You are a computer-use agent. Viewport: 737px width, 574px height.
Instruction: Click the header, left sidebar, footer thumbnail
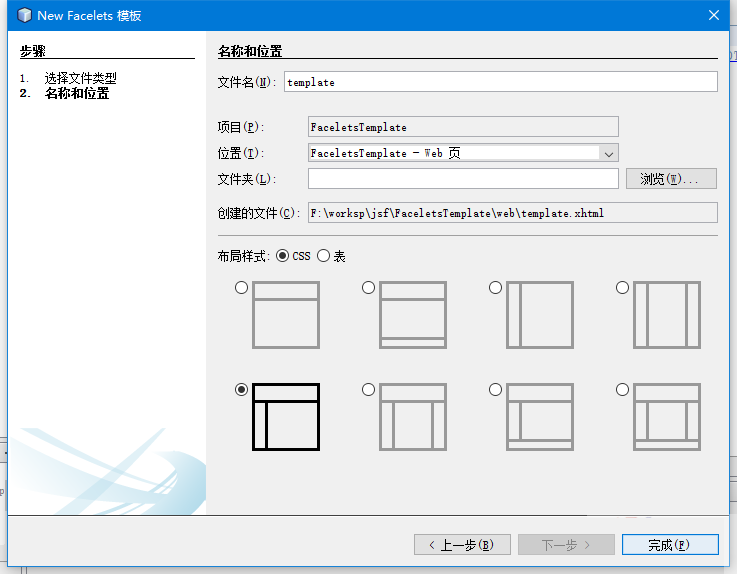540,417
